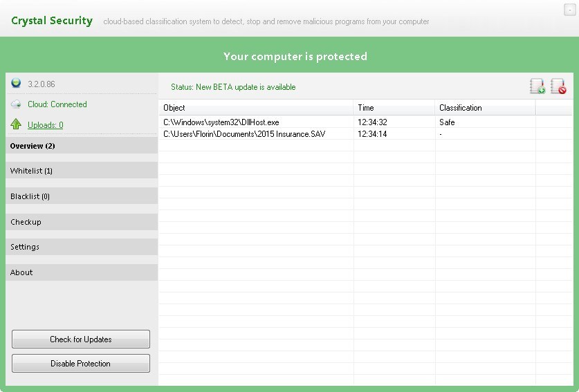The width and height of the screenshot is (579, 392).
Task: Click the Crystal Security title logo
Action: pos(52,21)
